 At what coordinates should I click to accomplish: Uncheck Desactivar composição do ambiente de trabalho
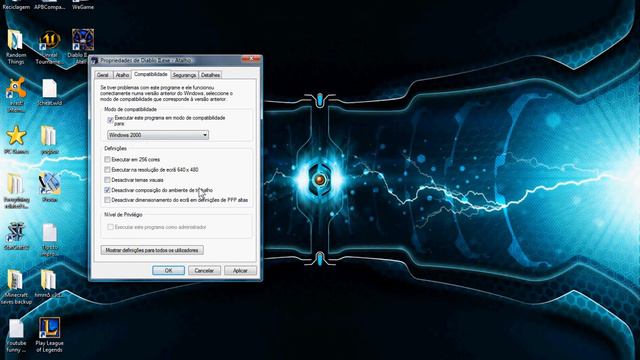click(107, 190)
